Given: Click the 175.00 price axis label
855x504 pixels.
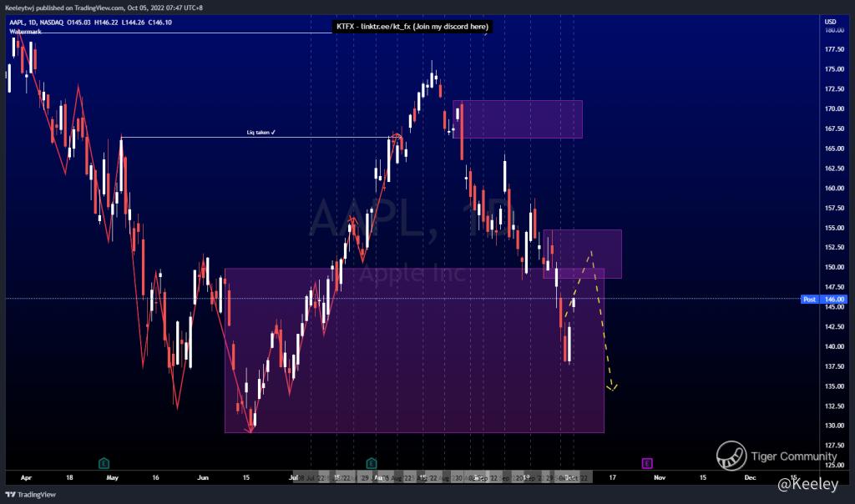Looking at the screenshot, I should pos(834,69).
